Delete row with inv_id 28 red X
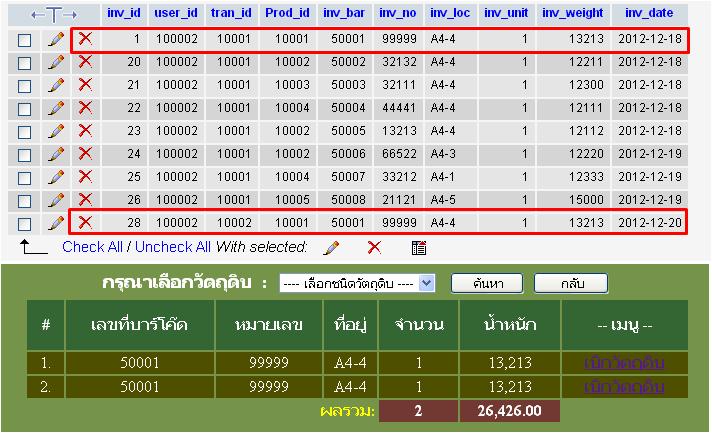This screenshot has width=712, height=433. point(85,222)
